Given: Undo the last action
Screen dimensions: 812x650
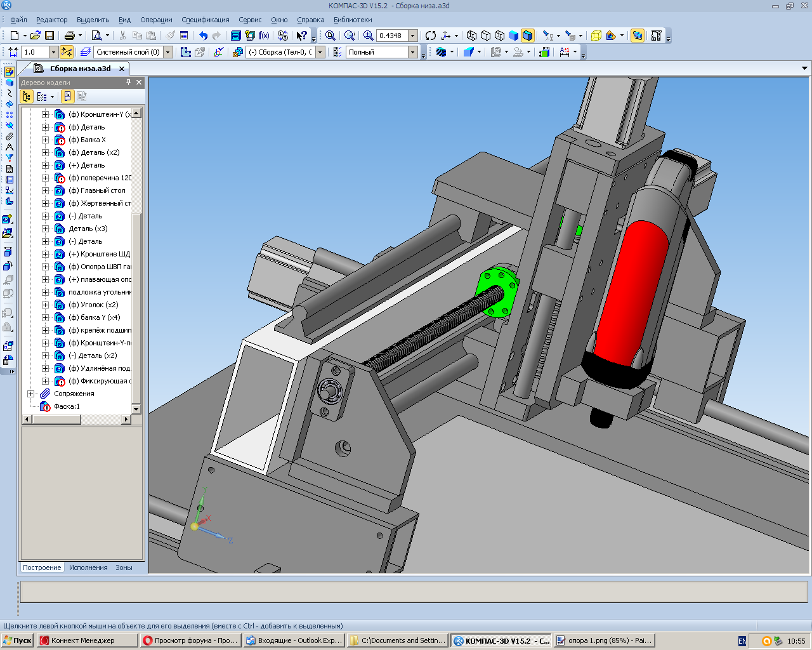Looking at the screenshot, I should 203,36.
